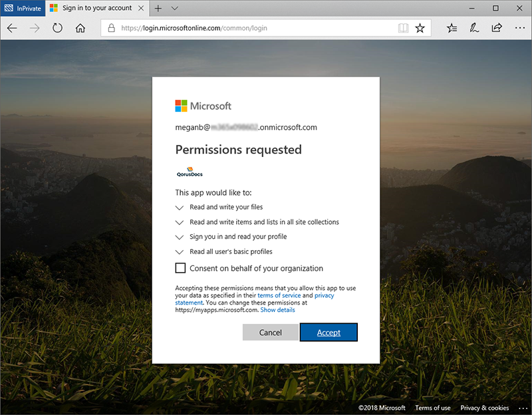Click the Refresh page icon
This screenshot has width=532, height=415.
tap(57, 28)
